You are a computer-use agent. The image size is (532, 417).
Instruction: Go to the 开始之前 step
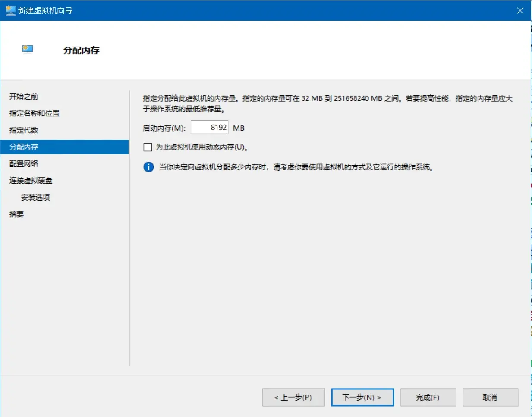[24, 97]
